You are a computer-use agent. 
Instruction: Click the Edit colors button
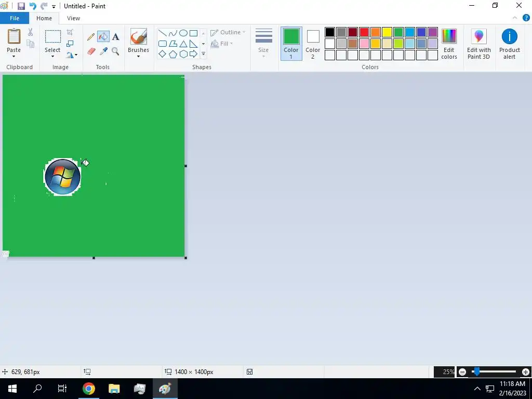pyautogui.click(x=449, y=44)
